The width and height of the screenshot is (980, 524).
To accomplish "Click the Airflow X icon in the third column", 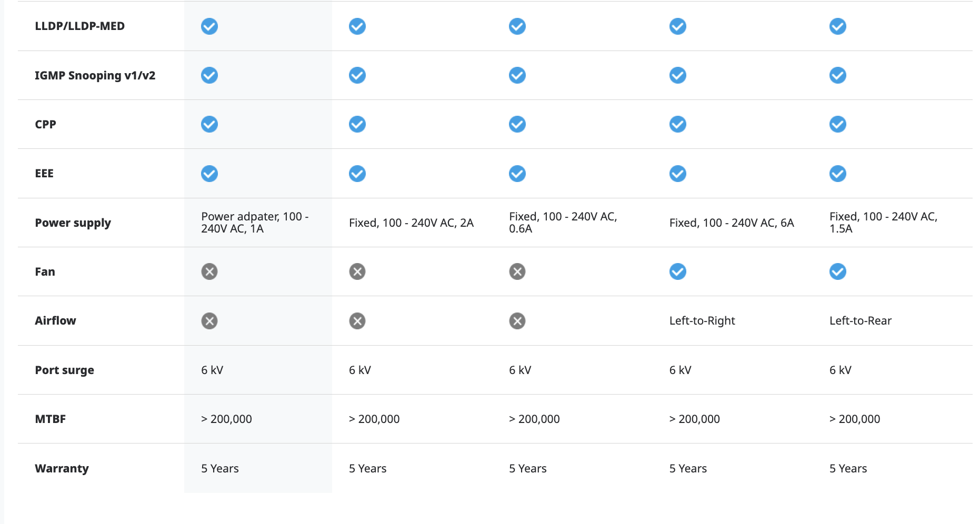I will point(517,321).
